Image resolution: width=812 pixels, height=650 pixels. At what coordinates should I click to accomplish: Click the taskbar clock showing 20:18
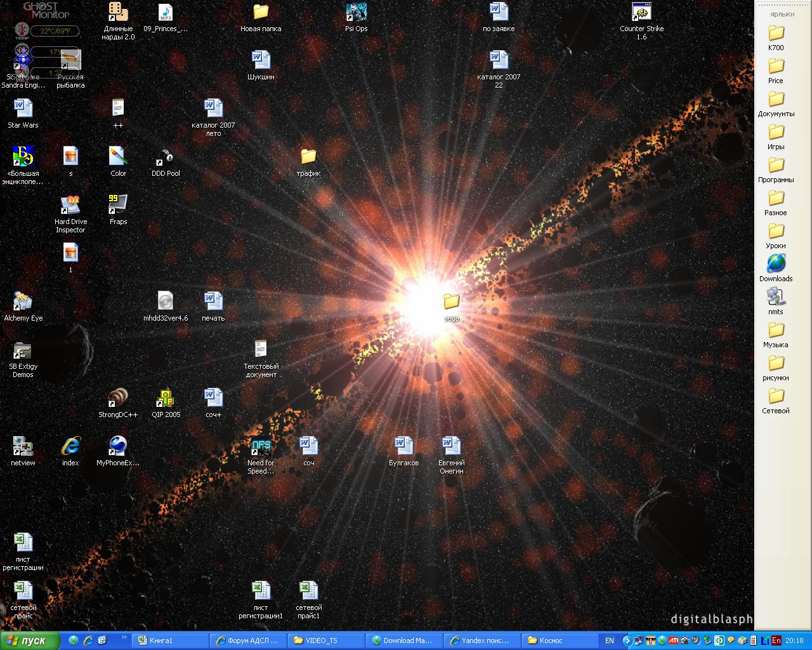pyautogui.click(x=794, y=640)
